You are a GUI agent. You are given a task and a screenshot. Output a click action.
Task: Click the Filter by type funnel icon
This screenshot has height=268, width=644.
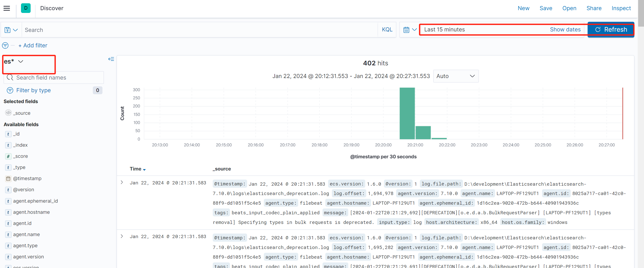coord(10,90)
